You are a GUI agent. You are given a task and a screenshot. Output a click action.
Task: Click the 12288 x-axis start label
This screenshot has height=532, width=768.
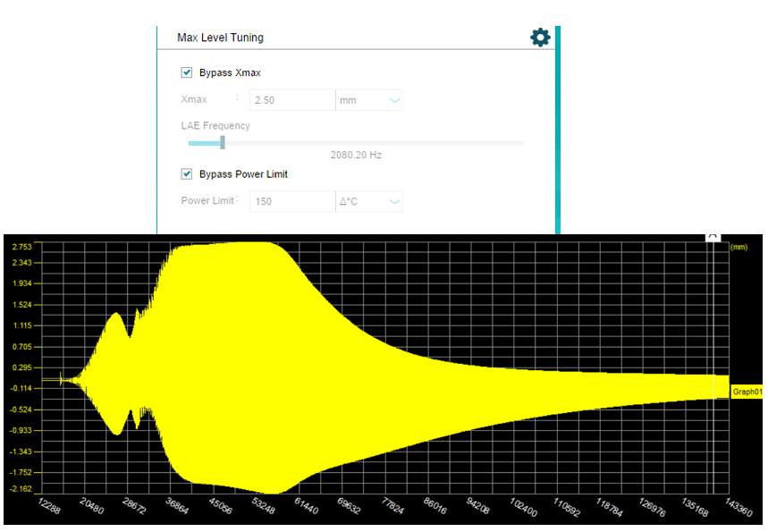pos(49,508)
